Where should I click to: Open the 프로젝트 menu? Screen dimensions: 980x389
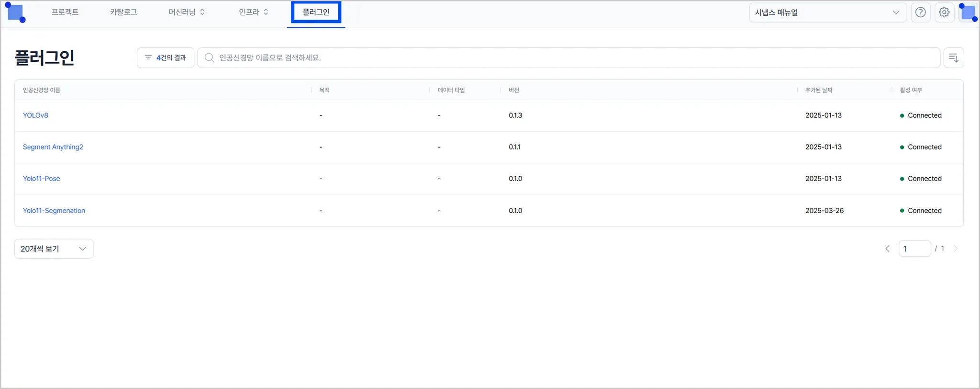pos(65,12)
